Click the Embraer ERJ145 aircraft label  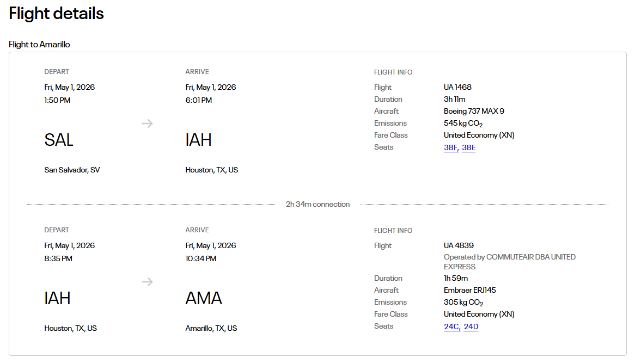click(470, 290)
